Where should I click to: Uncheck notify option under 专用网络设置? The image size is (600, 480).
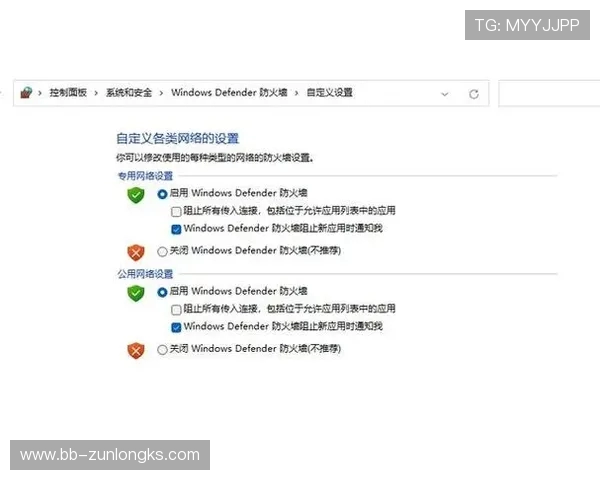pyautogui.click(x=176, y=229)
